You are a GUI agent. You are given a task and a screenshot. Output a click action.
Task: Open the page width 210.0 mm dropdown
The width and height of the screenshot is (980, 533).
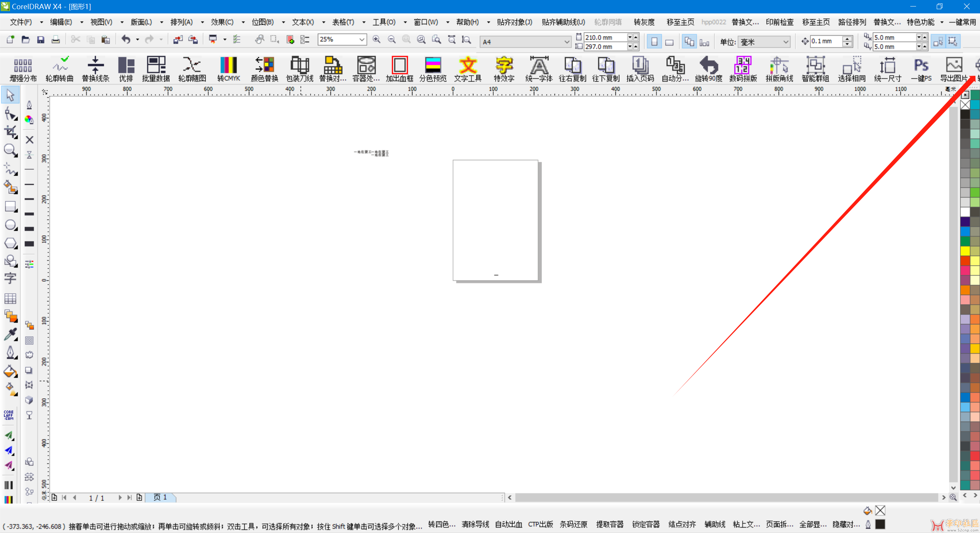pos(630,37)
